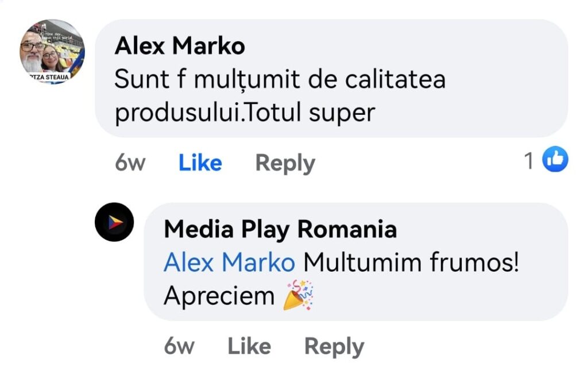This screenshot has height=375, width=588.
Task: Click the 6w timestamp under Alex Marko's comment
Action: (130, 163)
